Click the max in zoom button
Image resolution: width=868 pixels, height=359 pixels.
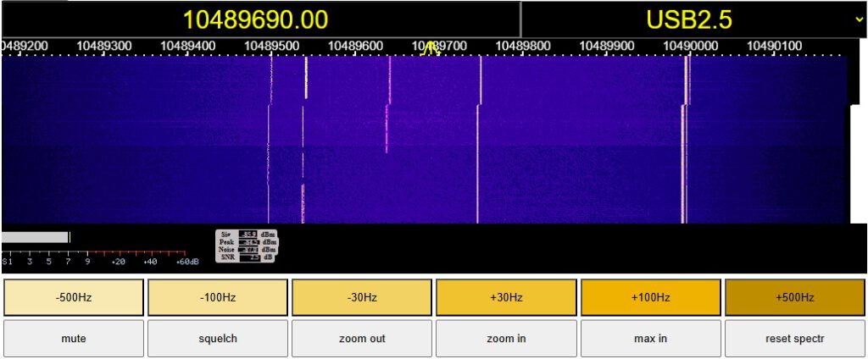pyautogui.click(x=650, y=339)
